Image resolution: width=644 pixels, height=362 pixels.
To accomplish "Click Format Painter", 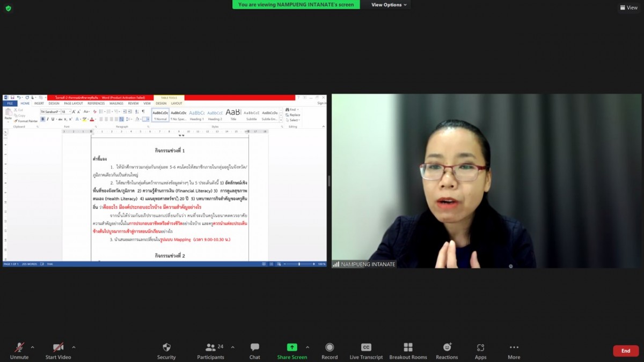I will (26, 121).
